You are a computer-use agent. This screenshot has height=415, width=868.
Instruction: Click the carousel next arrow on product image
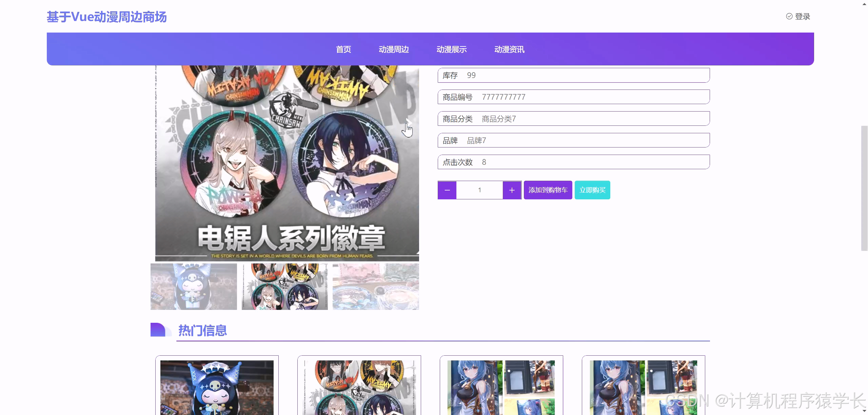pos(409,122)
